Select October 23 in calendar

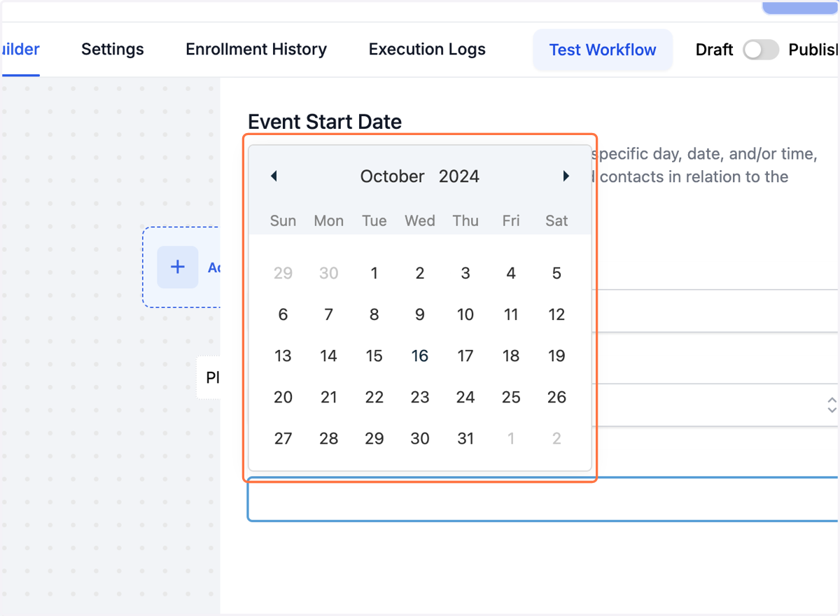point(420,397)
